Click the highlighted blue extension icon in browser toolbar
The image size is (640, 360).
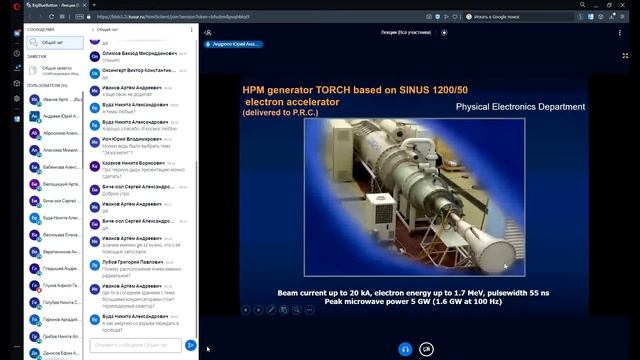tap(591, 17)
